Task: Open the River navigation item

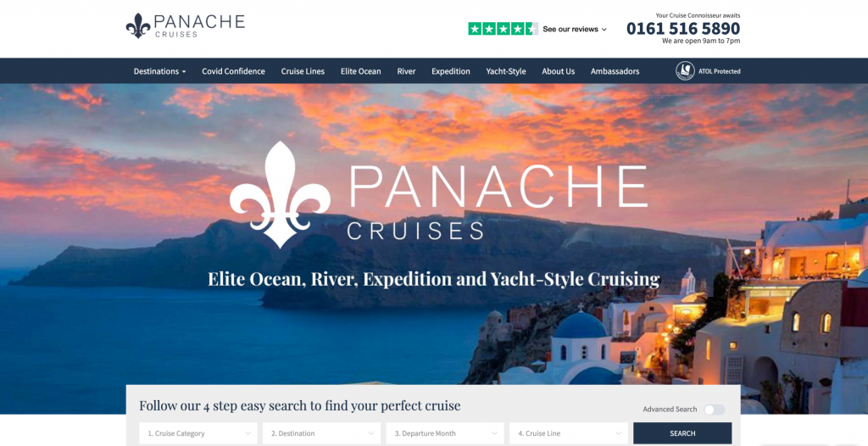Action: (x=406, y=71)
